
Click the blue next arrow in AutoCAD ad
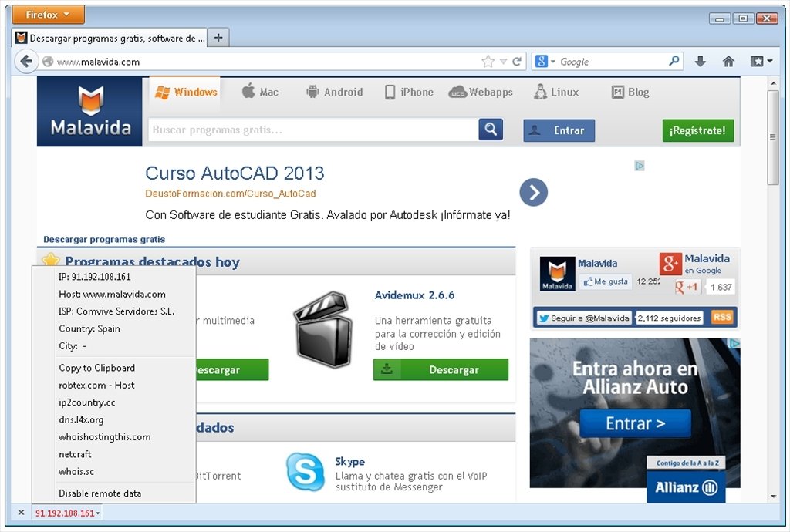[534, 192]
